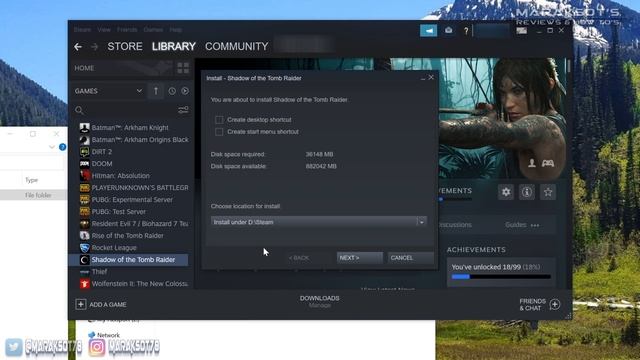Click the sort ascending arrow in Games header

click(x=156, y=91)
